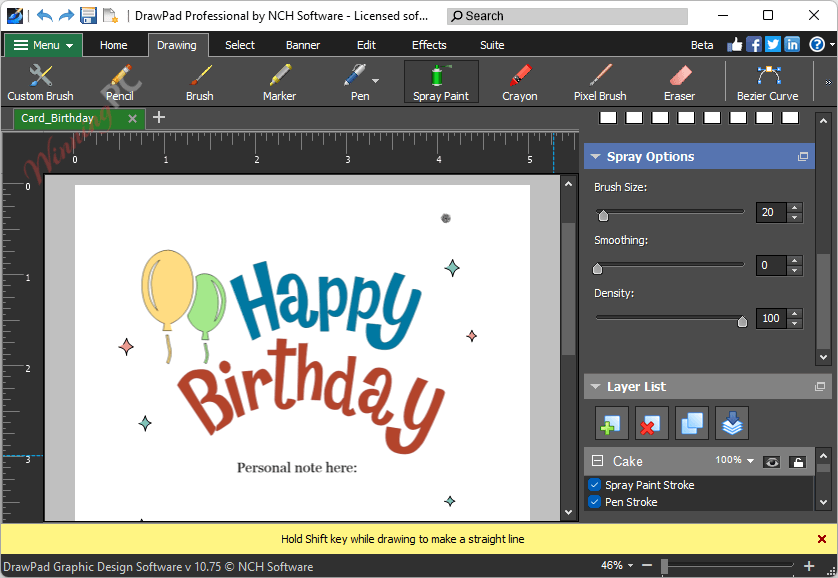This screenshot has height=578, width=838.
Task: Collapse the Spray Options panel
Action: [x=598, y=156]
